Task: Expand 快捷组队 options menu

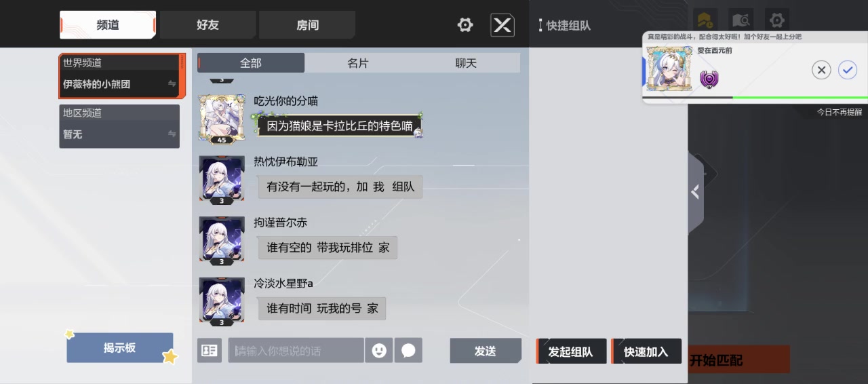Action: (x=540, y=26)
